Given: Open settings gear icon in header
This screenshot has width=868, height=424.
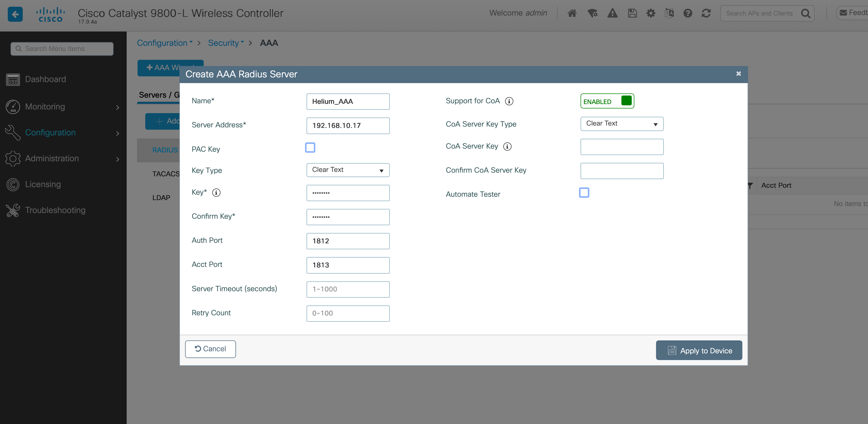Looking at the screenshot, I should pyautogui.click(x=651, y=13).
